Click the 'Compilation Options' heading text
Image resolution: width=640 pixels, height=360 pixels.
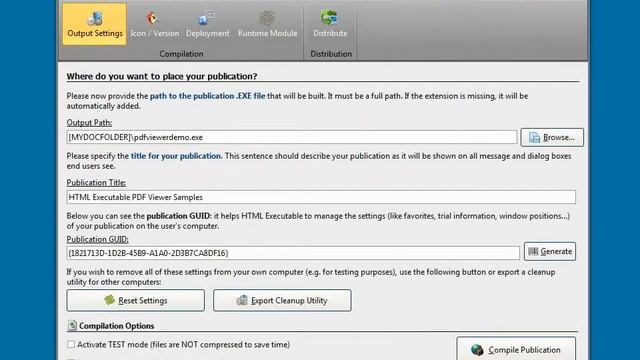(x=116, y=326)
